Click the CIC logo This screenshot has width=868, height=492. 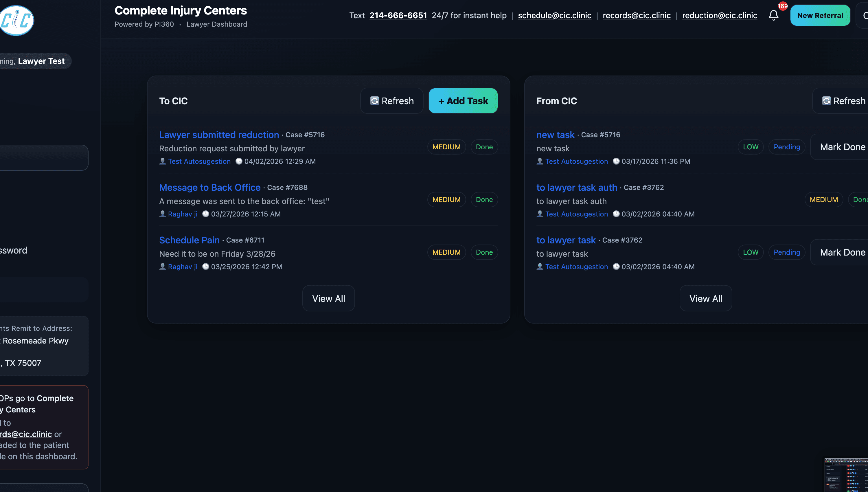pos(16,20)
